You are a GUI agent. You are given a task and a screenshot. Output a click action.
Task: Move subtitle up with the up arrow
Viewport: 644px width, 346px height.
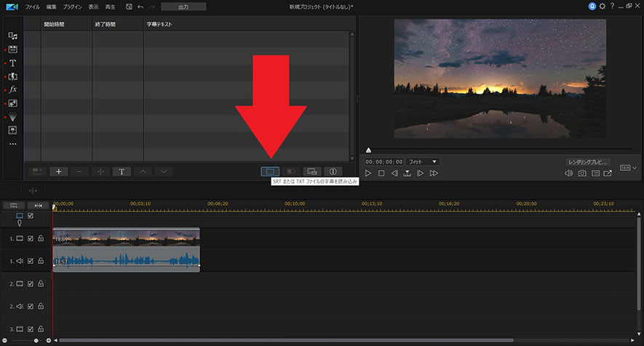pyautogui.click(x=143, y=172)
